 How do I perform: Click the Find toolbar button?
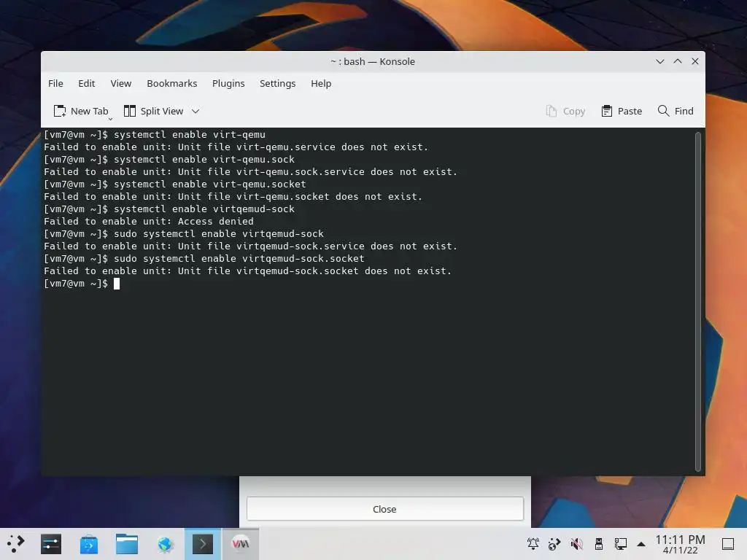(x=676, y=111)
